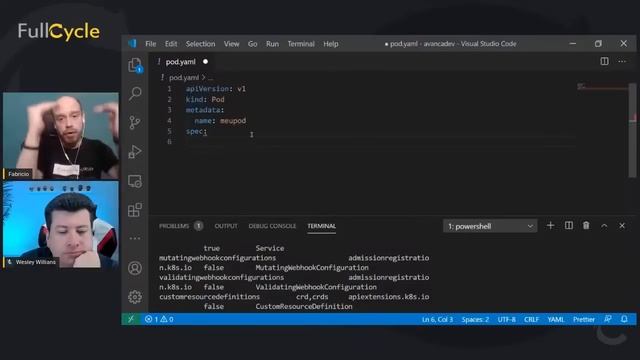Kill the terminal with trash icon
This screenshot has height=360, width=640.
coord(586,226)
